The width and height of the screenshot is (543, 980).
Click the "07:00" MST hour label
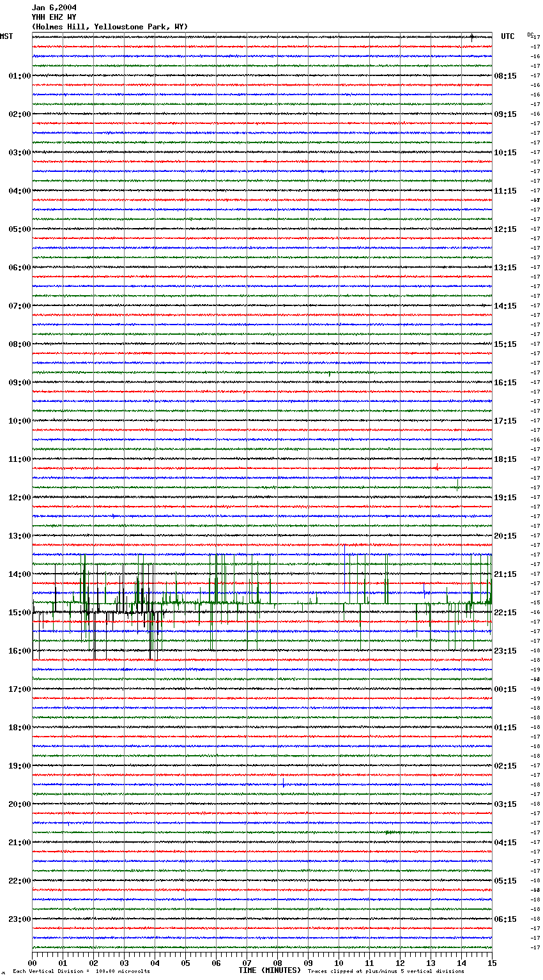pos(20,306)
